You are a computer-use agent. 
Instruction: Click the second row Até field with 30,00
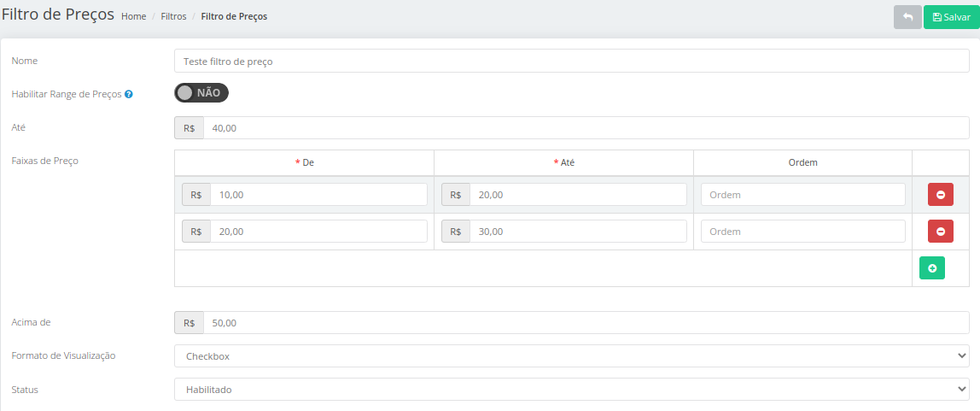[578, 231]
